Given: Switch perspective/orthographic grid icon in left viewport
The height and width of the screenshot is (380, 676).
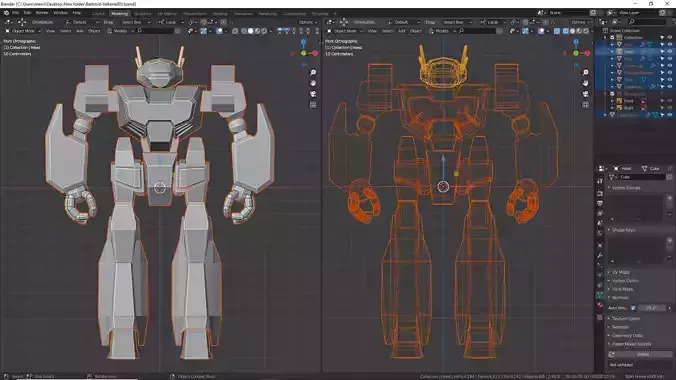Looking at the screenshot, I should 313,104.
